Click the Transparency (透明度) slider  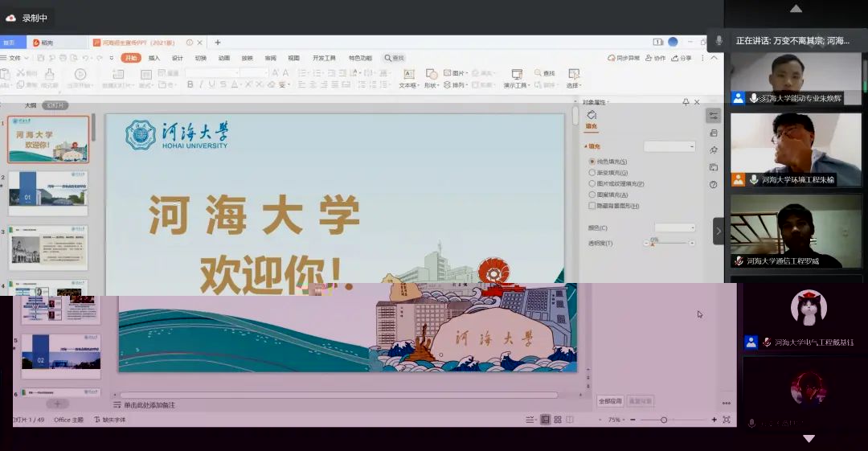669,243
